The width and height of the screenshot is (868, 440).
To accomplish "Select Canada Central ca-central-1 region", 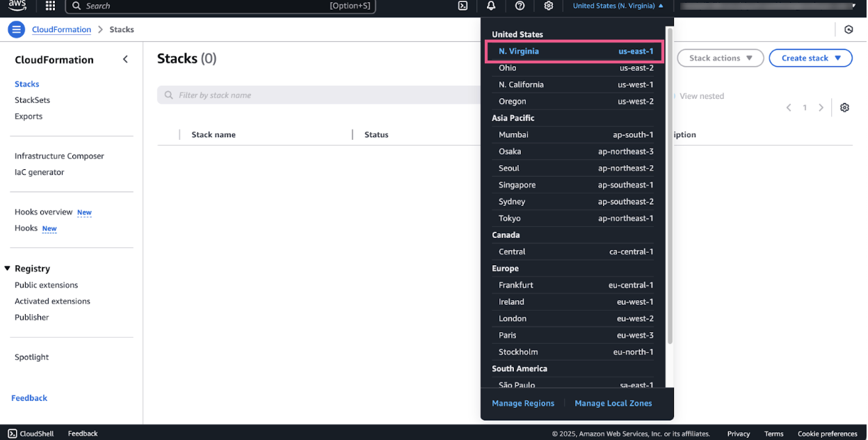I will point(576,251).
